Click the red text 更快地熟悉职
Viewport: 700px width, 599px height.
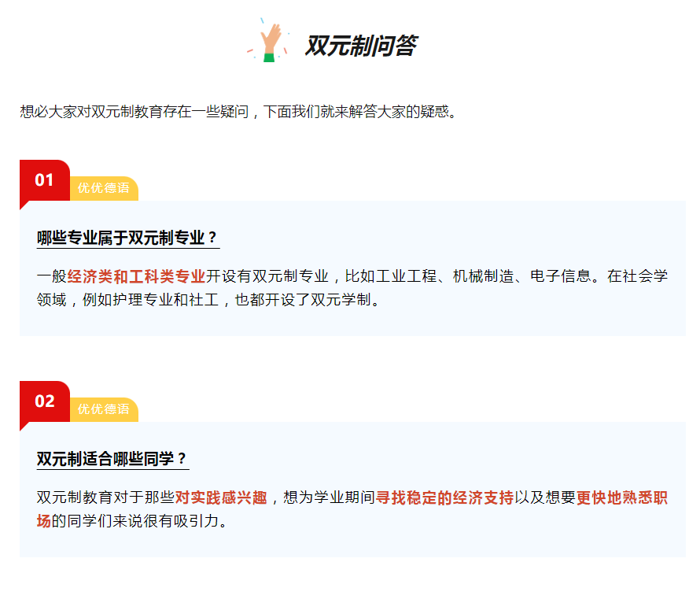(622, 497)
